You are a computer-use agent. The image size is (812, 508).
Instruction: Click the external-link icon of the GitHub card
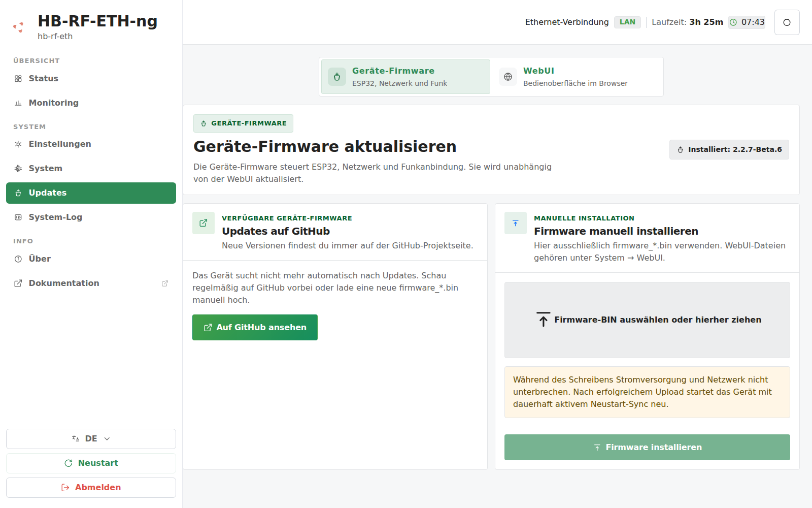click(204, 223)
